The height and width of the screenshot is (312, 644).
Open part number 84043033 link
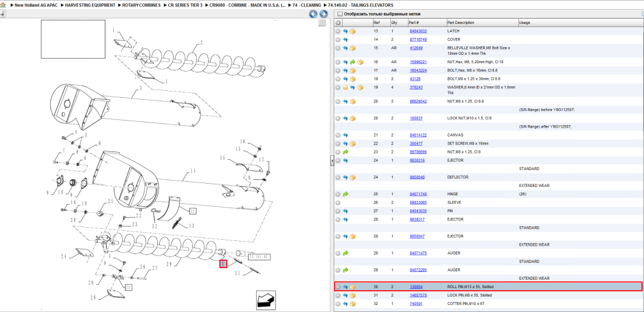click(418, 31)
